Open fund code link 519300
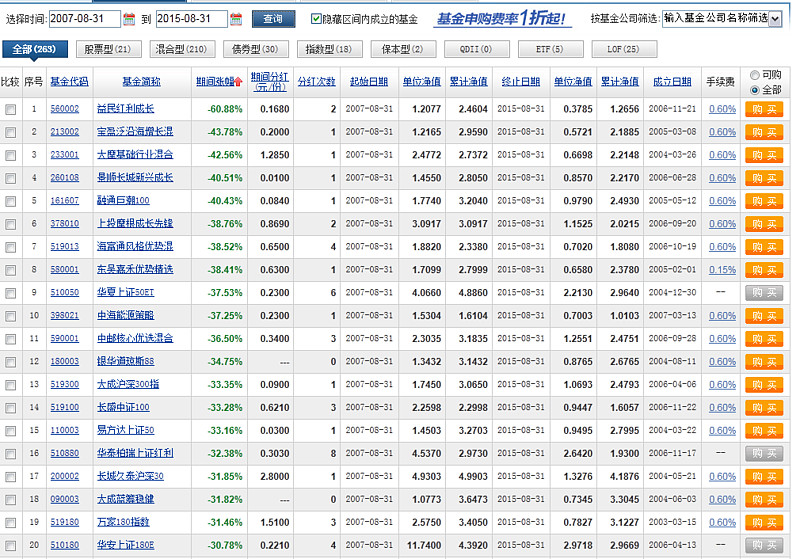 coord(65,385)
